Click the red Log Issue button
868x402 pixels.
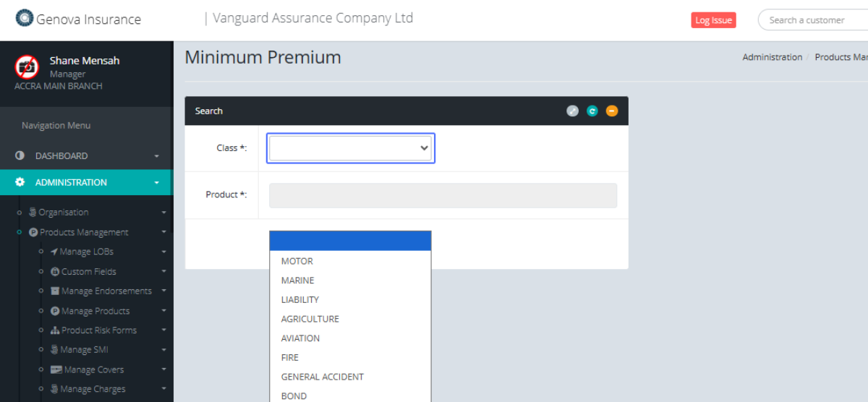point(713,20)
